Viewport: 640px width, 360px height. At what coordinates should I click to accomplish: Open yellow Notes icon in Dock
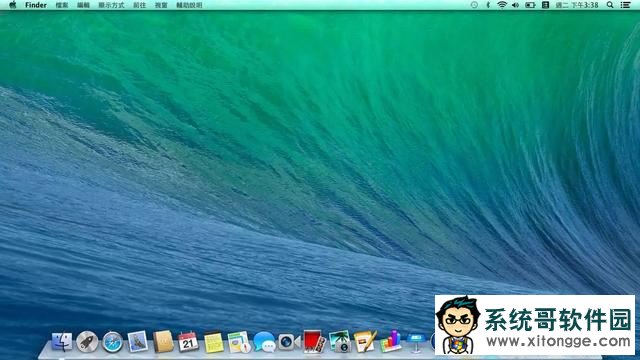[x=213, y=342]
